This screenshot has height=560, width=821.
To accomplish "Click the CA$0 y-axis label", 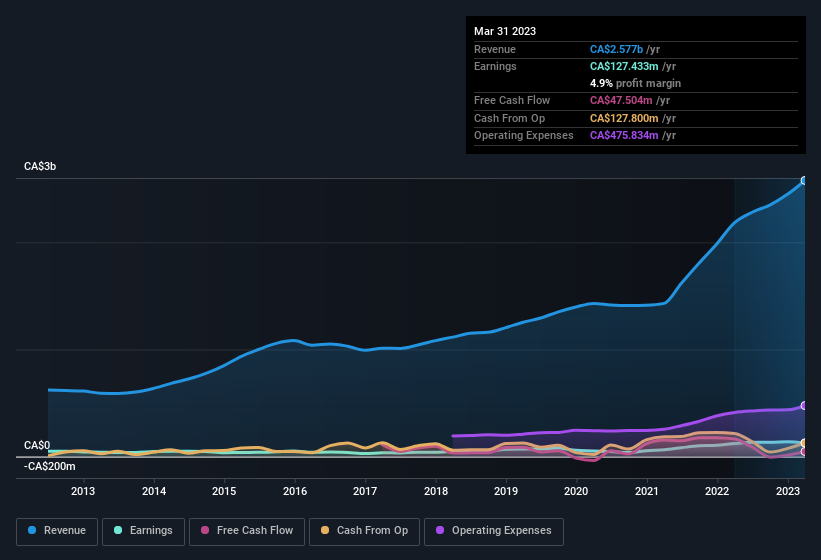I will pyautogui.click(x=37, y=445).
